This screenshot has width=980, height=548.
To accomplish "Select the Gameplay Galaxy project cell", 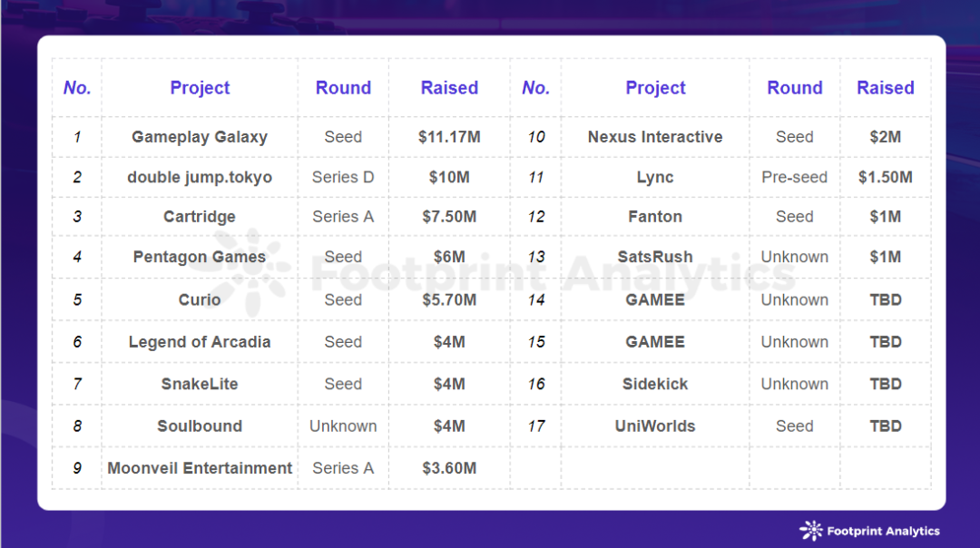I will 200,137.
